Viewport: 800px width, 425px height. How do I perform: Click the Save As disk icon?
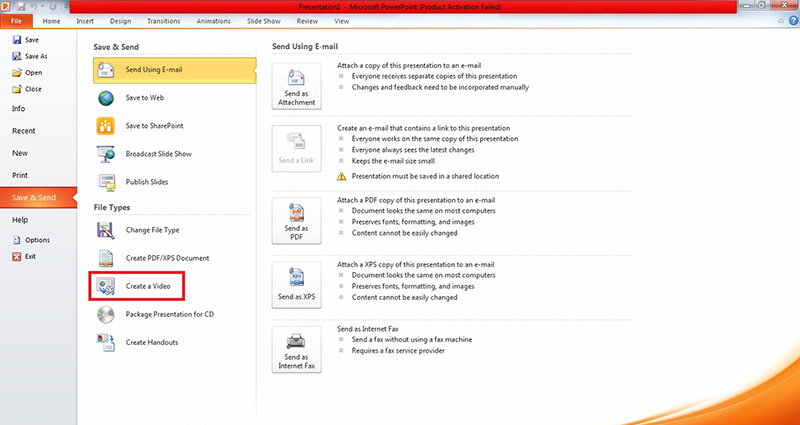tap(17, 56)
